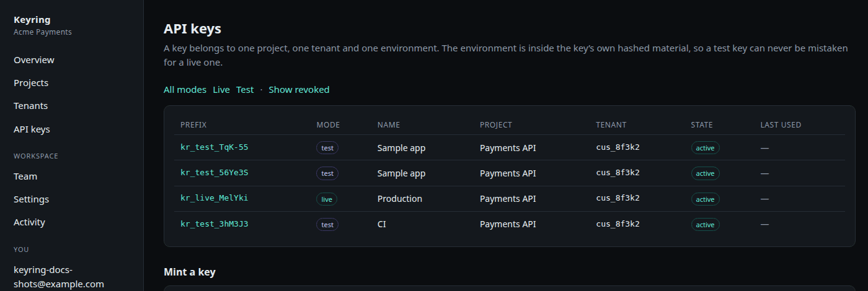Select API keys in the sidebar
This screenshot has height=291, width=868.
click(32, 129)
